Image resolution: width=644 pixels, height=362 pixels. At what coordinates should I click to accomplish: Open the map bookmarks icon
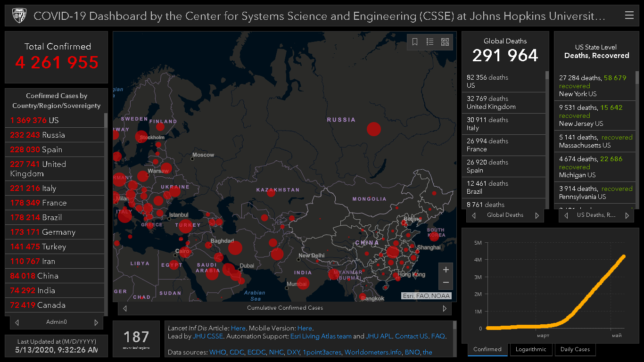coord(415,42)
